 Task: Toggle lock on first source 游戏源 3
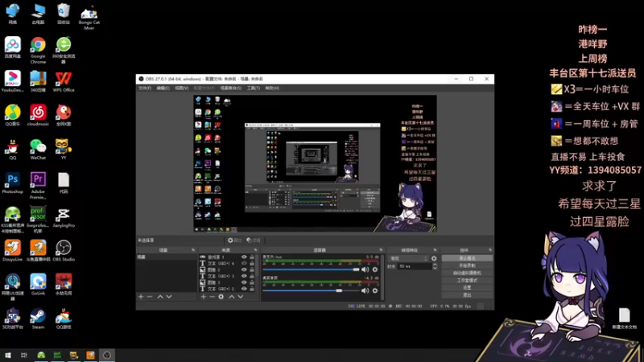click(252, 257)
